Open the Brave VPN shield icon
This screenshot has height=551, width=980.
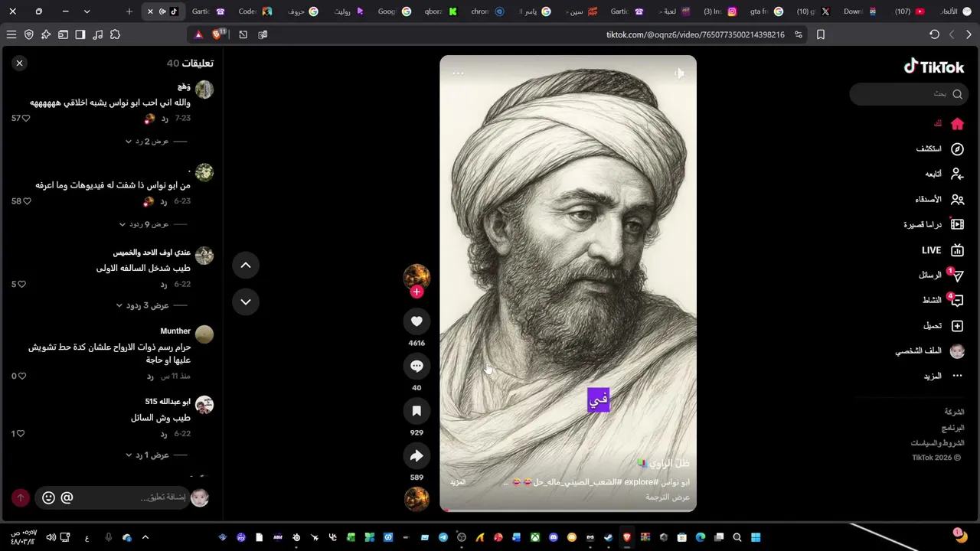tap(29, 34)
